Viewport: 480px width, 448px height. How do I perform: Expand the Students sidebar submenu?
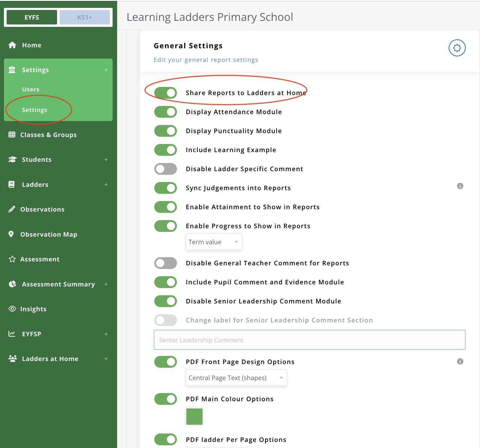[106, 159]
